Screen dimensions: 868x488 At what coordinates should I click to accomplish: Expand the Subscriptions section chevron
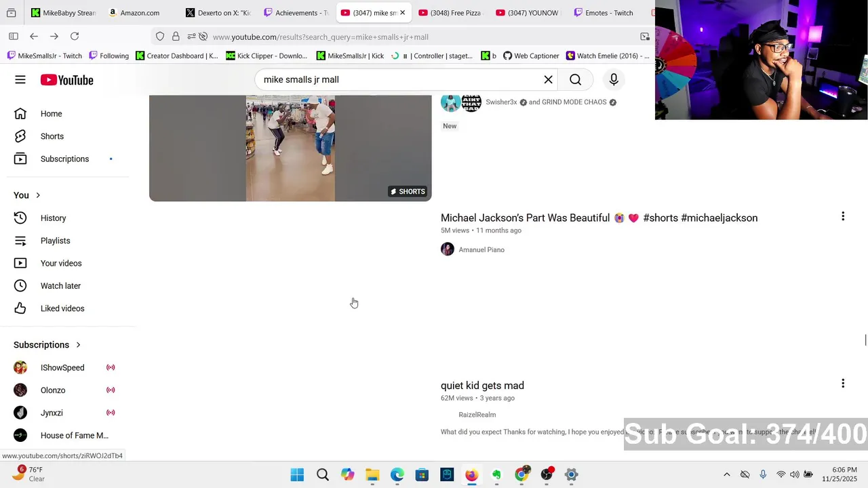coord(78,345)
